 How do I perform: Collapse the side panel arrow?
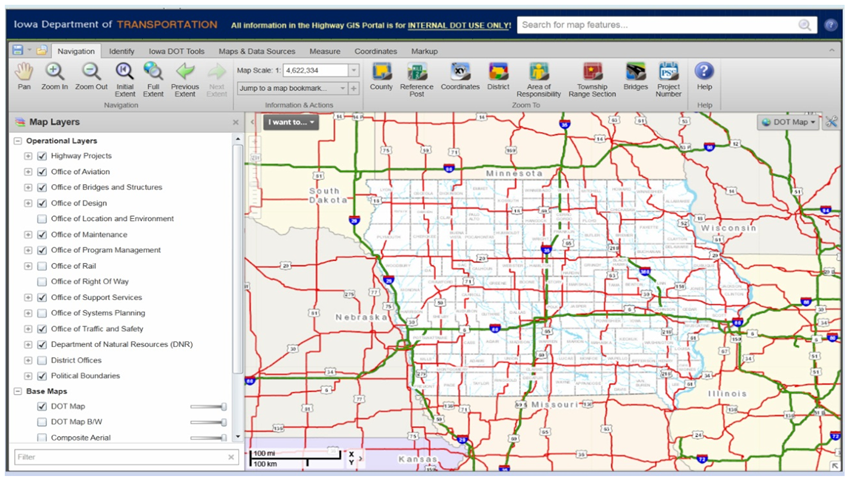click(x=252, y=122)
